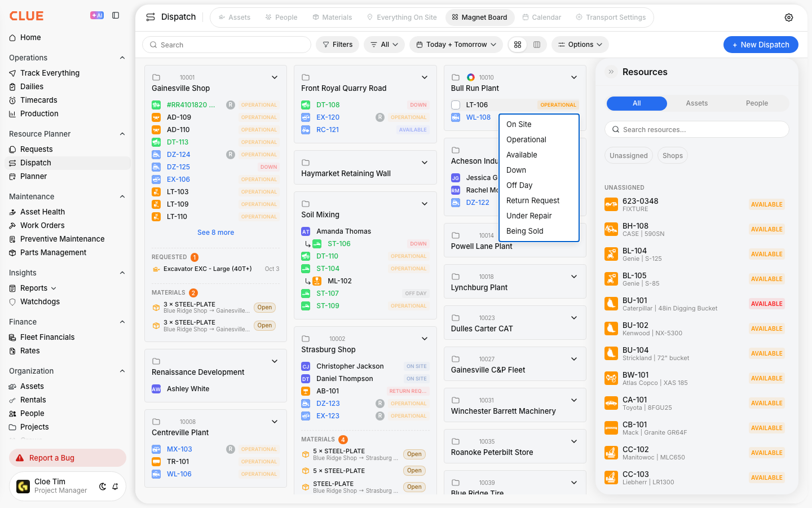Open Today + Tomorrow date dropdown
The image size is (812, 508).
tap(456, 45)
